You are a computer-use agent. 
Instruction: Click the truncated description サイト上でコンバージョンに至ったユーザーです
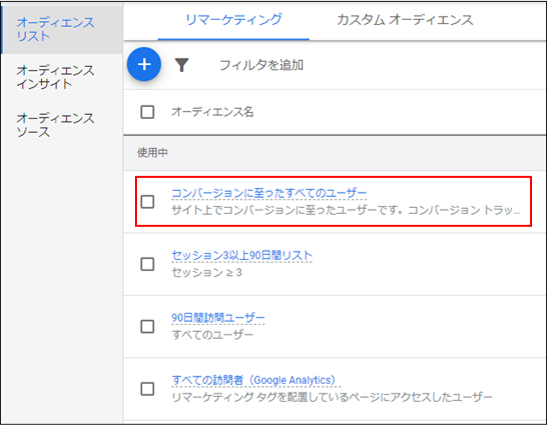click(345, 210)
